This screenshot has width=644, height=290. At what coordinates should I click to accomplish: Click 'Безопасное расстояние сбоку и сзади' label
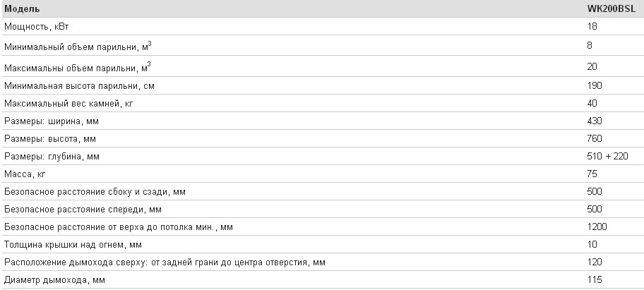tap(95, 192)
